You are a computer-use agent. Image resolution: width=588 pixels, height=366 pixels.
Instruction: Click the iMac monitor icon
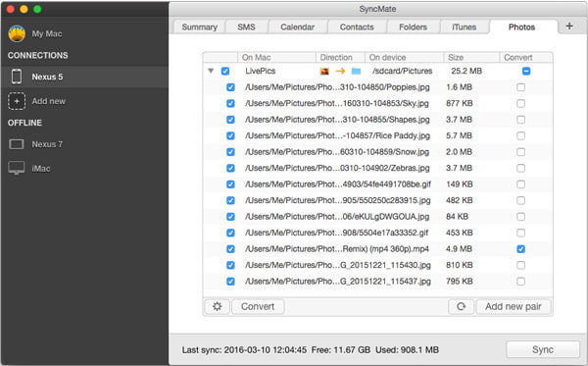pyautogui.click(x=17, y=168)
